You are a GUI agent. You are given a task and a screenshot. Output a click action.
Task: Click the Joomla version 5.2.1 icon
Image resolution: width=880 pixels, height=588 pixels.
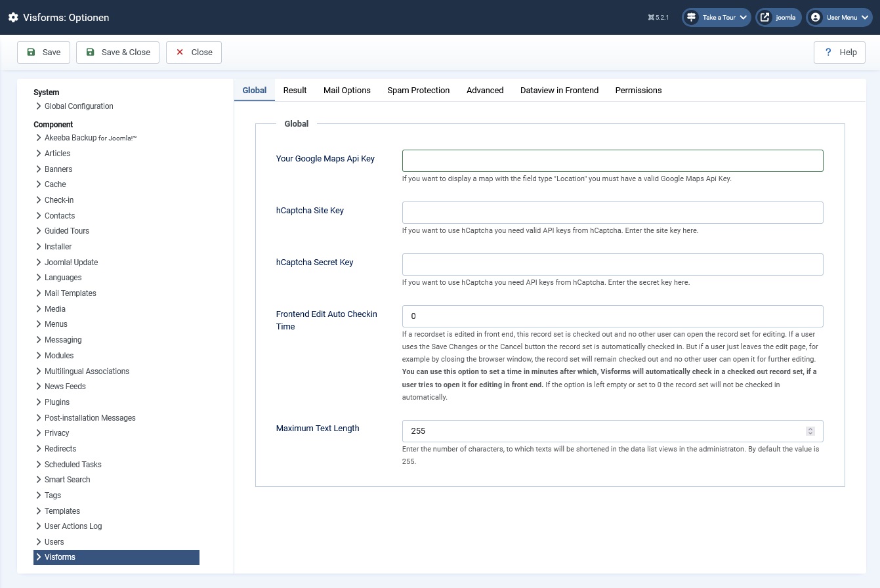[x=650, y=18]
